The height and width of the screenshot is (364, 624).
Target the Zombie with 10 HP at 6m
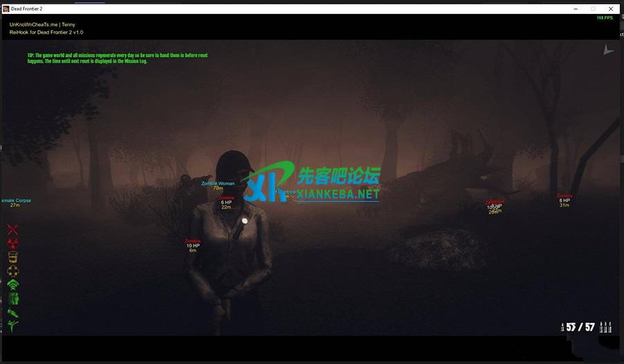coord(192,245)
